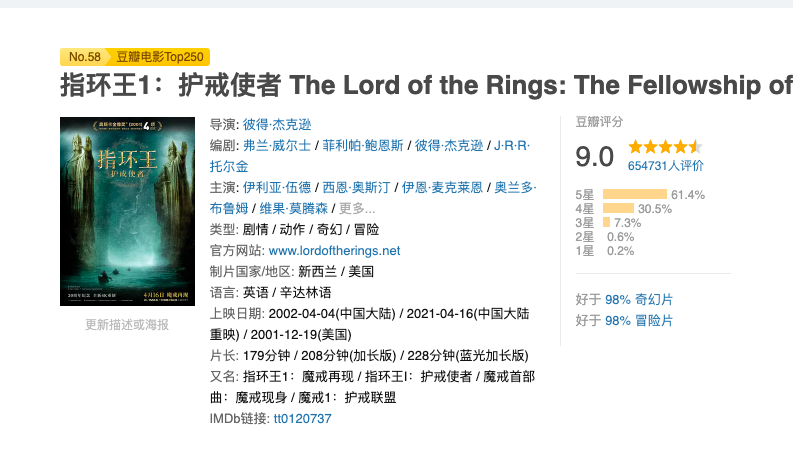Click the 5星 rating bar
Screen dimensions: 793x463
point(634,194)
